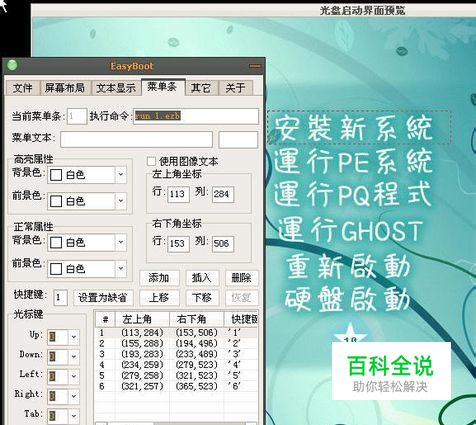This screenshot has width=476, height=425.
Task: Open the 屏幕布局 tab
Action: point(65,88)
